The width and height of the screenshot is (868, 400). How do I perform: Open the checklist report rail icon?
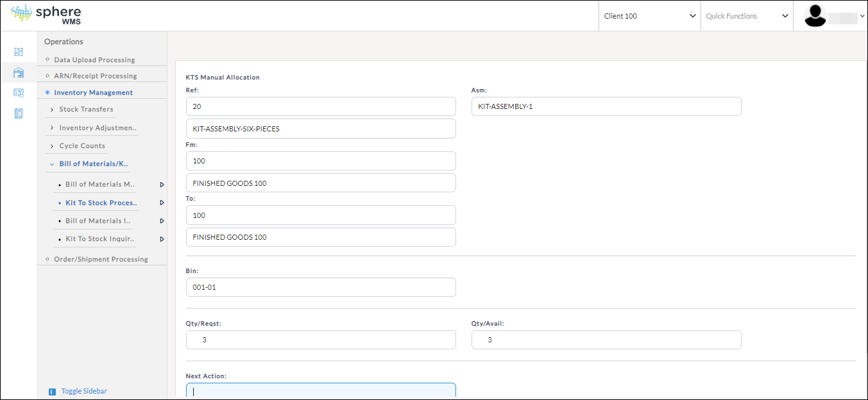(x=19, y=113)
